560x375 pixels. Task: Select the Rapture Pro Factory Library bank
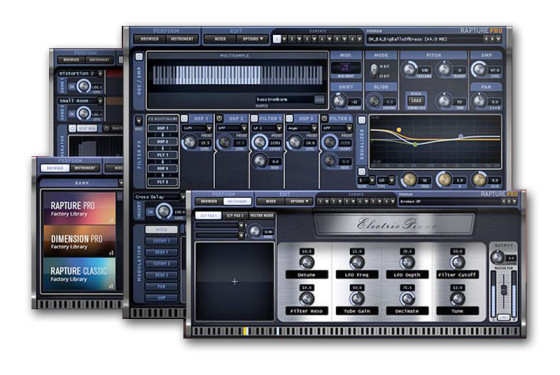(80, 209)
